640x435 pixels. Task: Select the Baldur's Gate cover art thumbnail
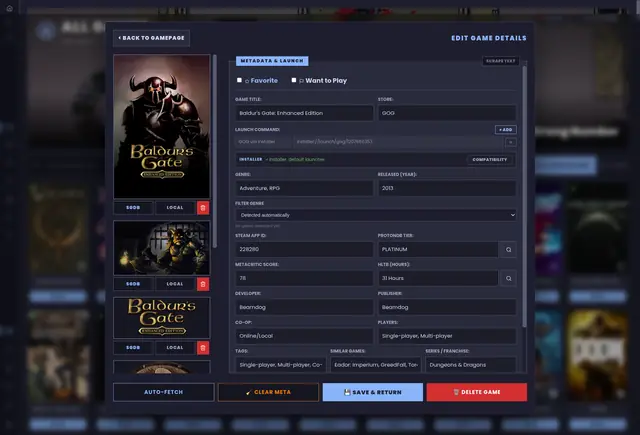tap(162, 127)
